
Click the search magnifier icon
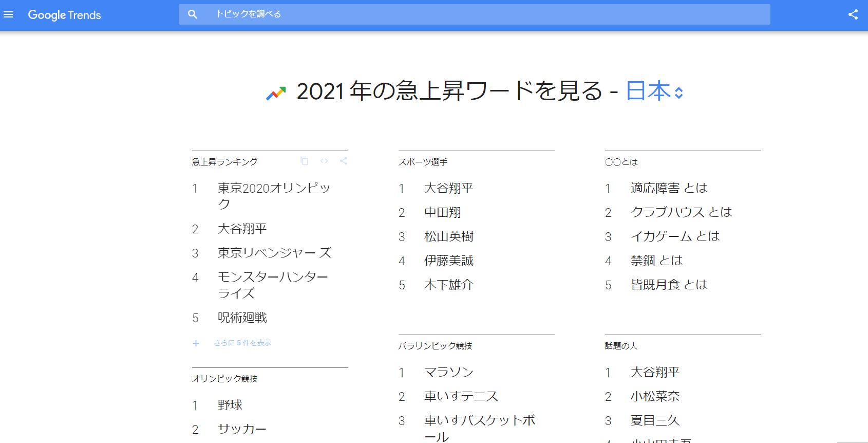point(193,14)
